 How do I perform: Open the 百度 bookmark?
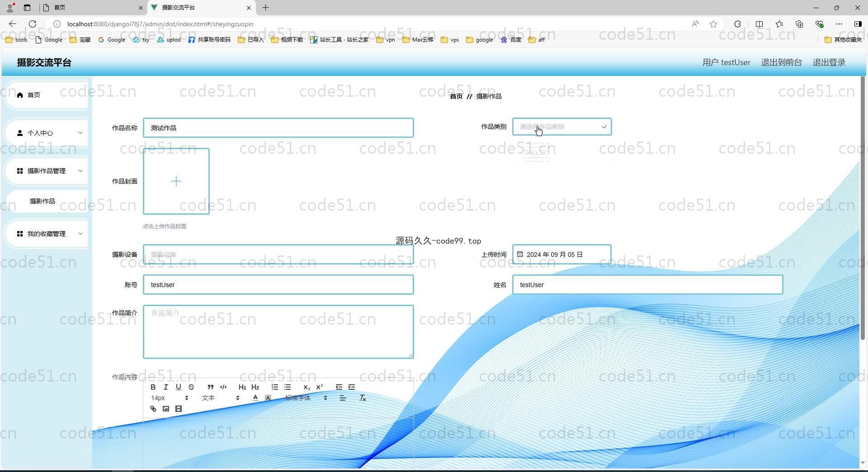tap(511, 40)
